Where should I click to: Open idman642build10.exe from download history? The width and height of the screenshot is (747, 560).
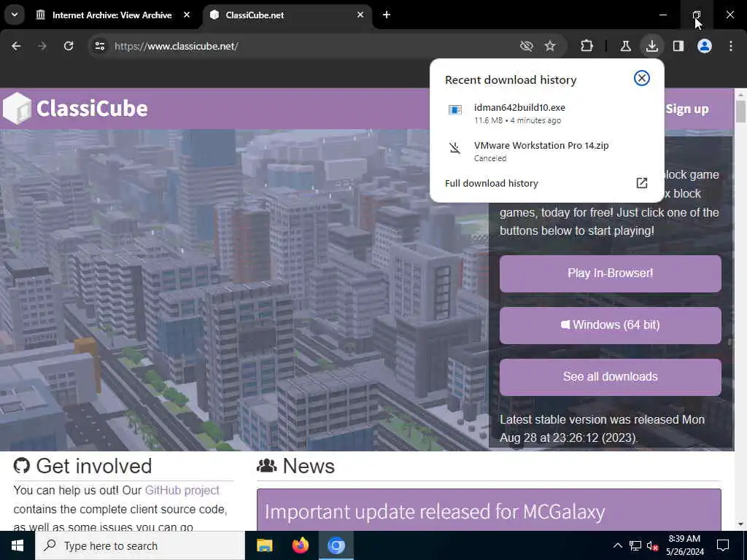pos(547,113)
